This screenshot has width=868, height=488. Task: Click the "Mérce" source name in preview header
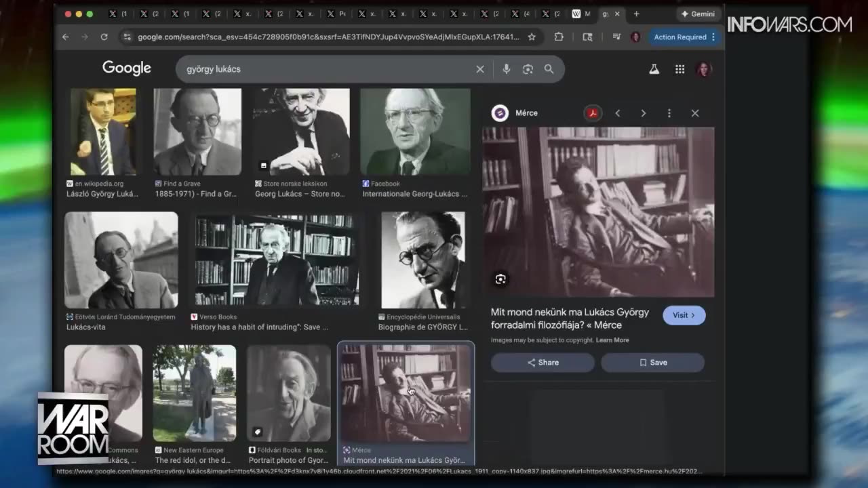click(x=526, y=113)
